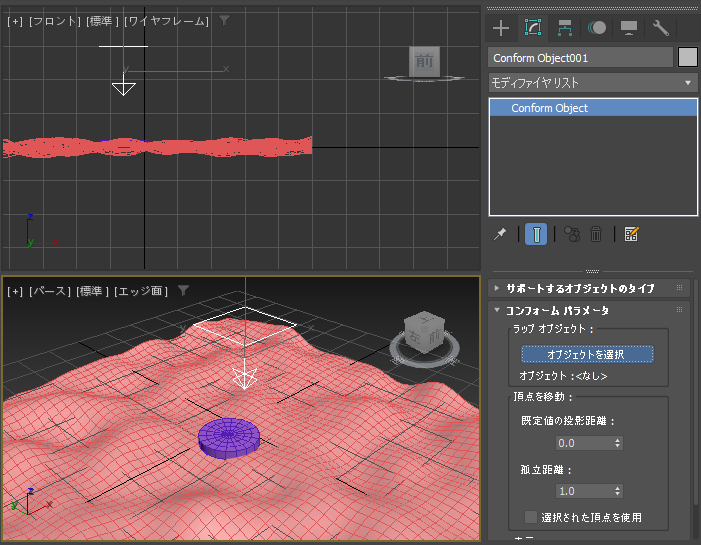The width and height of the screenshot is (701, 545).
Task: Open the Create command panel tab
Action: pos(501,28)
